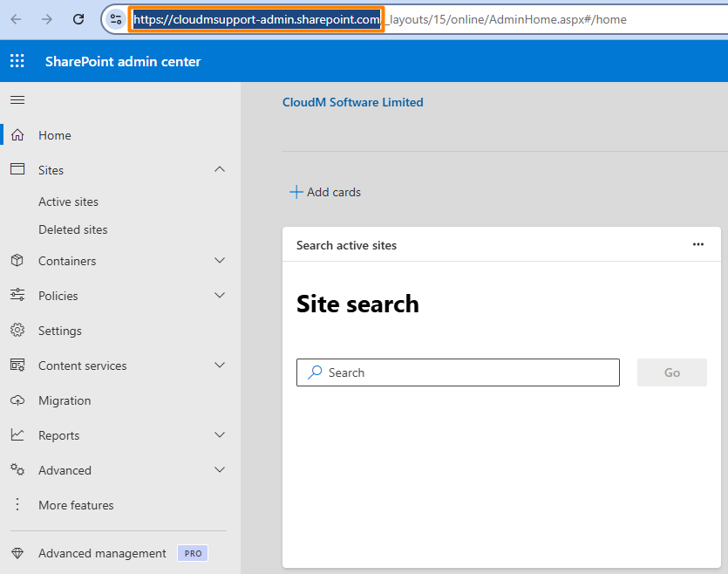This screenshot has width=728, height=574.
Task: Expand the Reports section chevron
Action: click(220, 435)
